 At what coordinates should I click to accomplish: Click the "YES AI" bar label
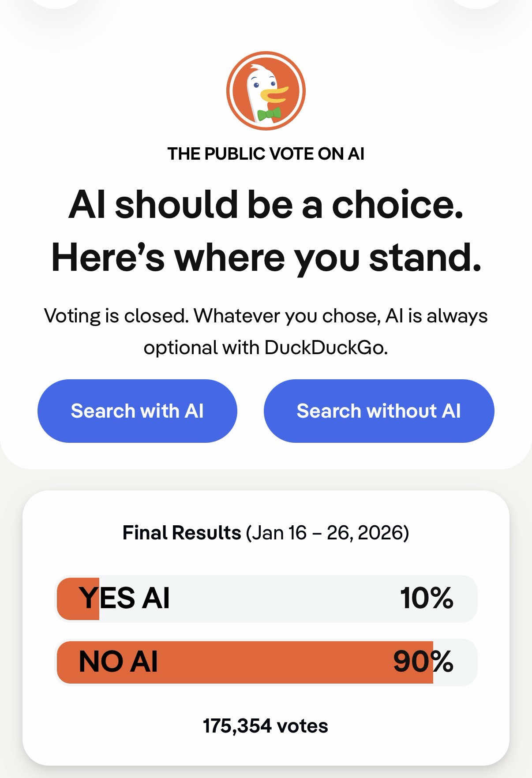(x=124, y=598)
